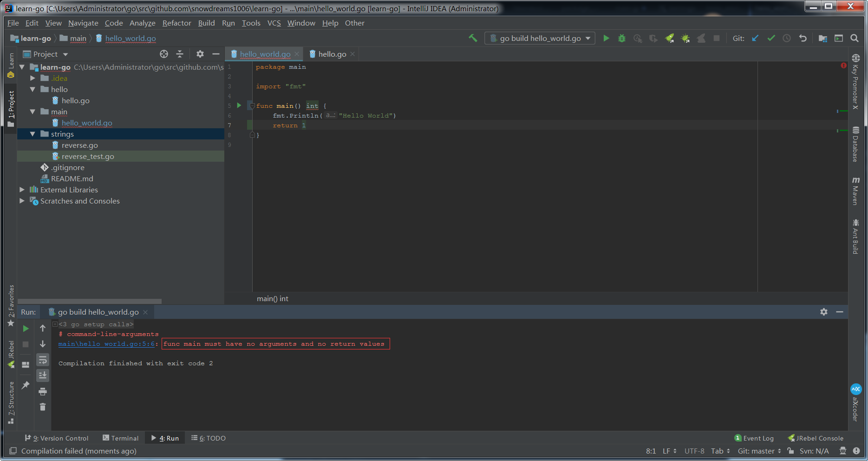Print the run output using printer icon

43,391
